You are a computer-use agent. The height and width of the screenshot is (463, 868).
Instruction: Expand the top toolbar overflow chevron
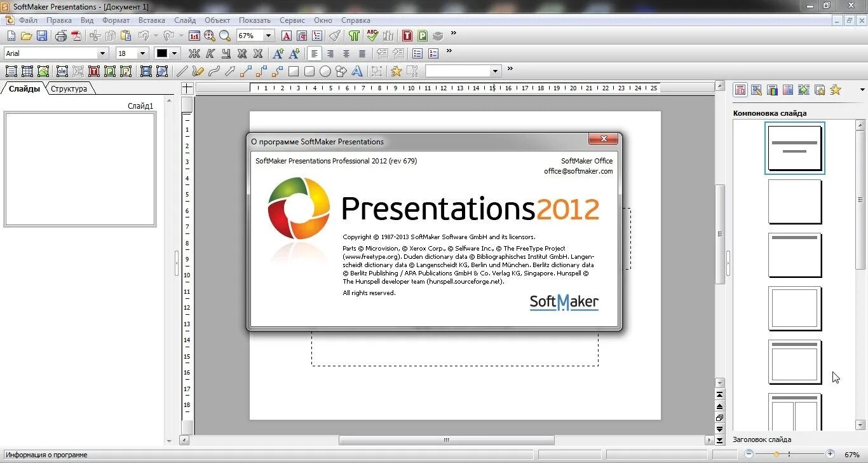click(x=454, y=33)
